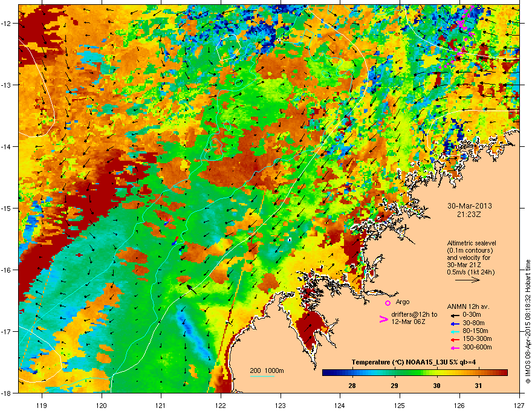Click latitude label -13 on left axis
The width and height of the screenshot is (532, 411).
pyautogui.click(x=7, y=85)
